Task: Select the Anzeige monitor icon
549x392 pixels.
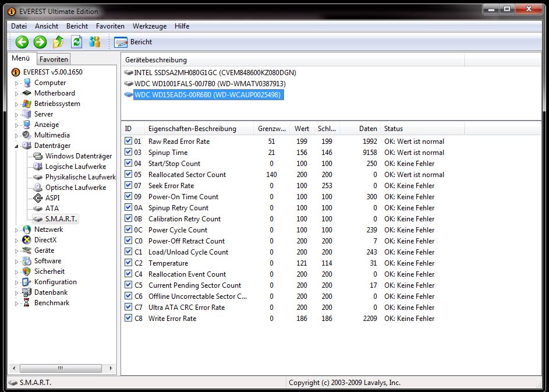Action: [27, 125]
